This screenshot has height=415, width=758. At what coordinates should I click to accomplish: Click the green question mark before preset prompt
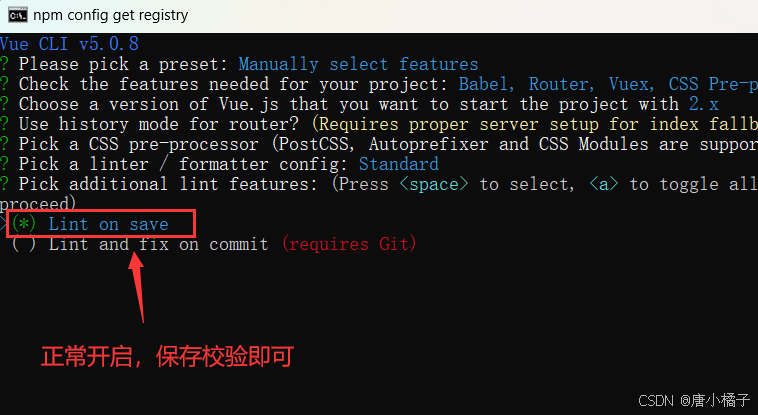4,64
